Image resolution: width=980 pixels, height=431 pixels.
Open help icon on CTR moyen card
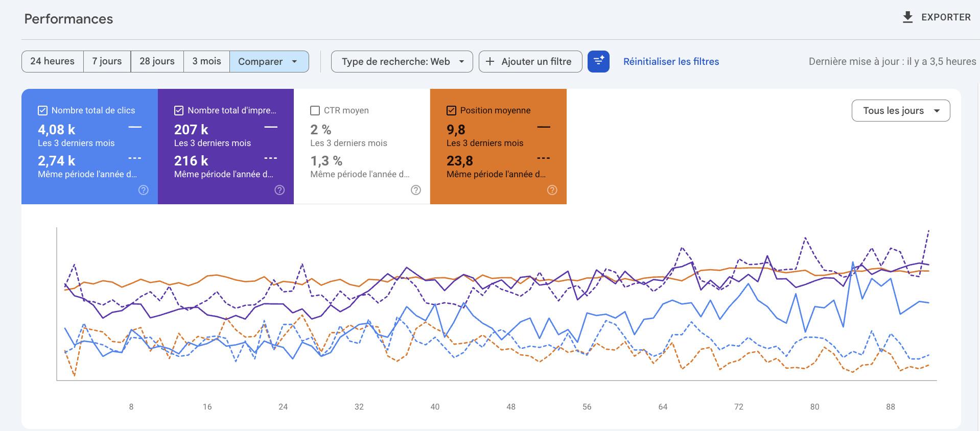point(416,190)
